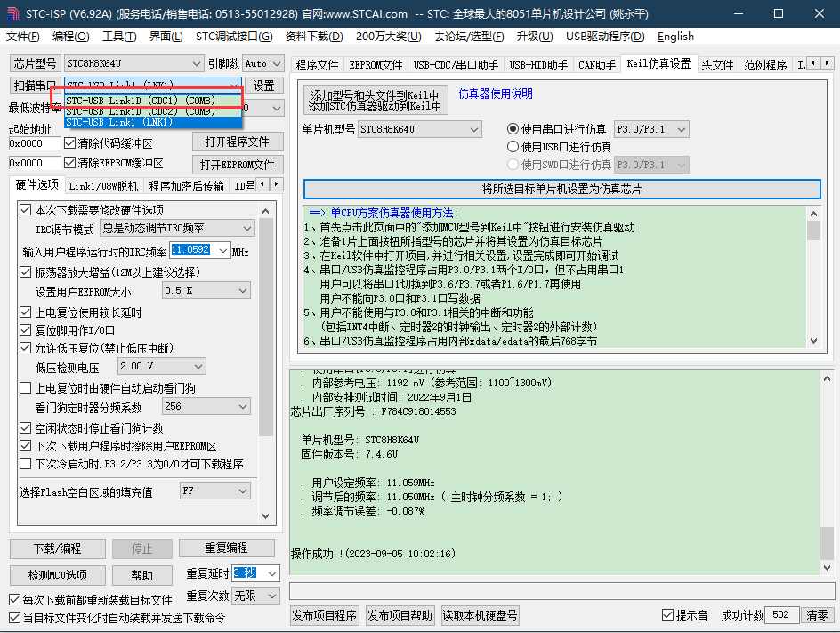Expand 看门狗定时器分频系数 256 dropdown

(243, 407)
